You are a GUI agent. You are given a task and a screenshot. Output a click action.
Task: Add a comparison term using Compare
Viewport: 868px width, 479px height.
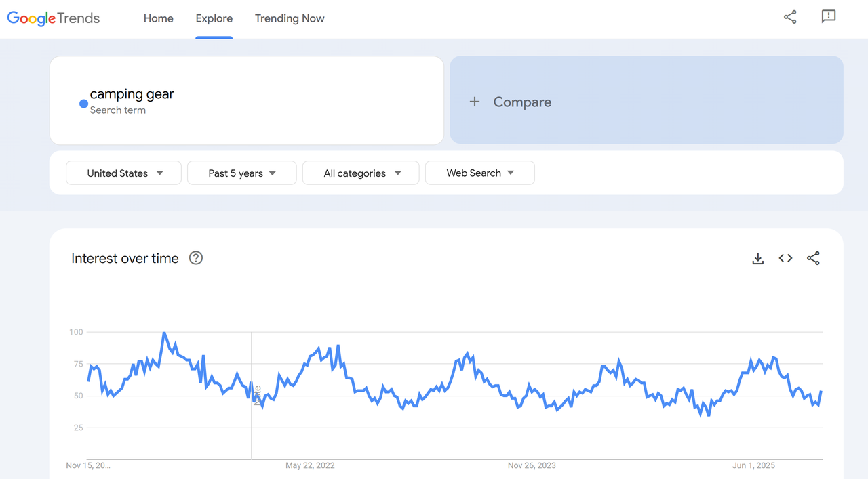(522, 102)
